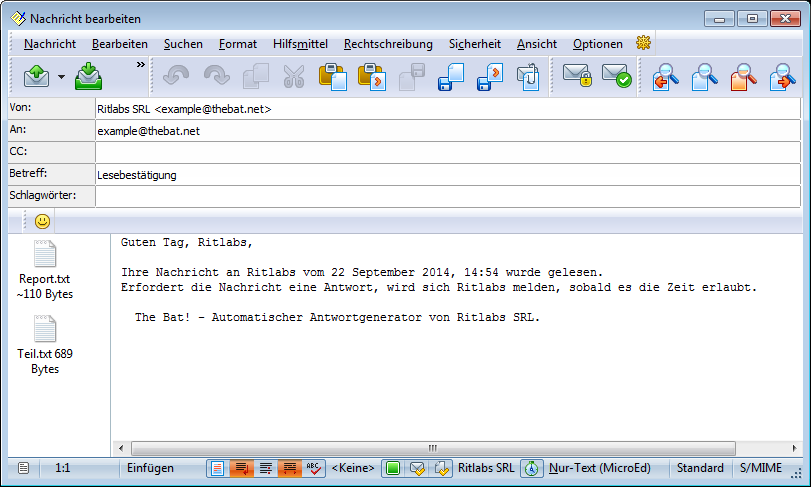811x487 pixels.
Task: Click the Schlagwörter keywords field
Action: click(x=448, y=196)
